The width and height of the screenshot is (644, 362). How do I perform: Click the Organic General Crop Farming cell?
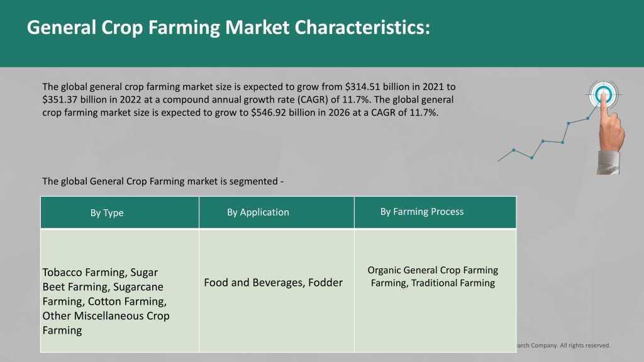(x=435, y=290)
